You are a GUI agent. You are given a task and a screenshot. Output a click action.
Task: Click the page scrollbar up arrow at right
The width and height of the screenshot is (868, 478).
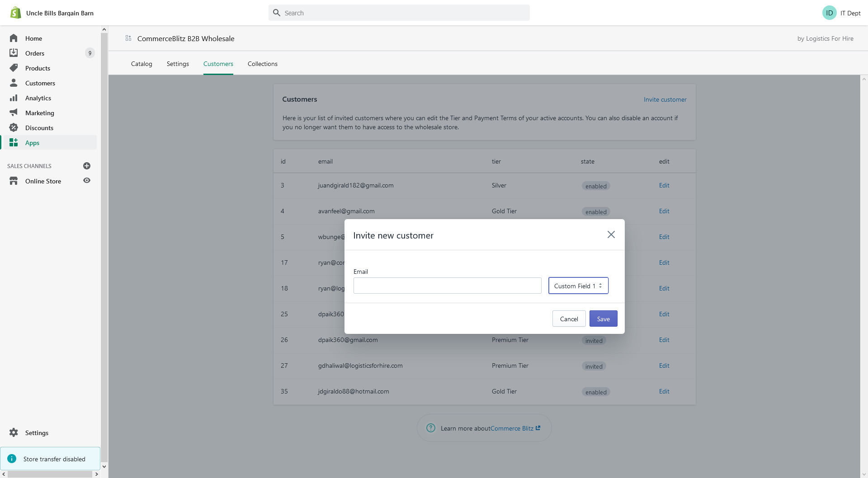(864, 79)
